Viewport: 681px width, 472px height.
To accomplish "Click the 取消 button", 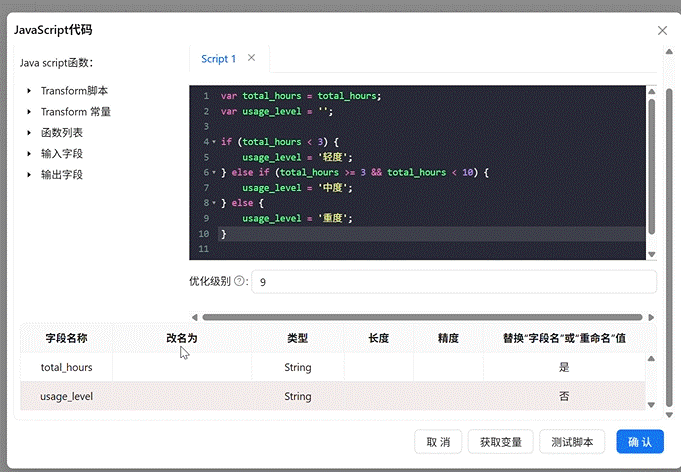I will [438, 442].
